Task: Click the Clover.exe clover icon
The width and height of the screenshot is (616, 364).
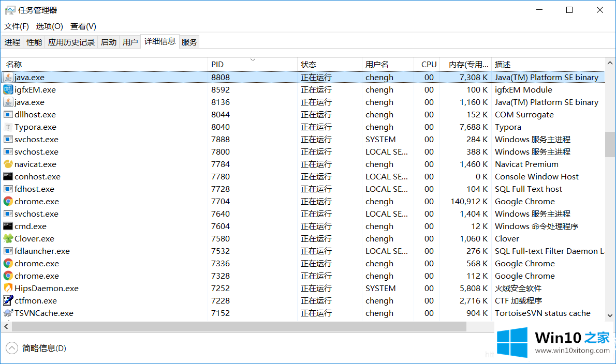Action: [x=8, y=238]
